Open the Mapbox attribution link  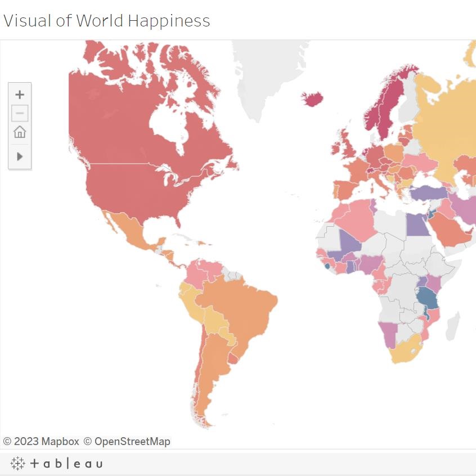(42, 442)
